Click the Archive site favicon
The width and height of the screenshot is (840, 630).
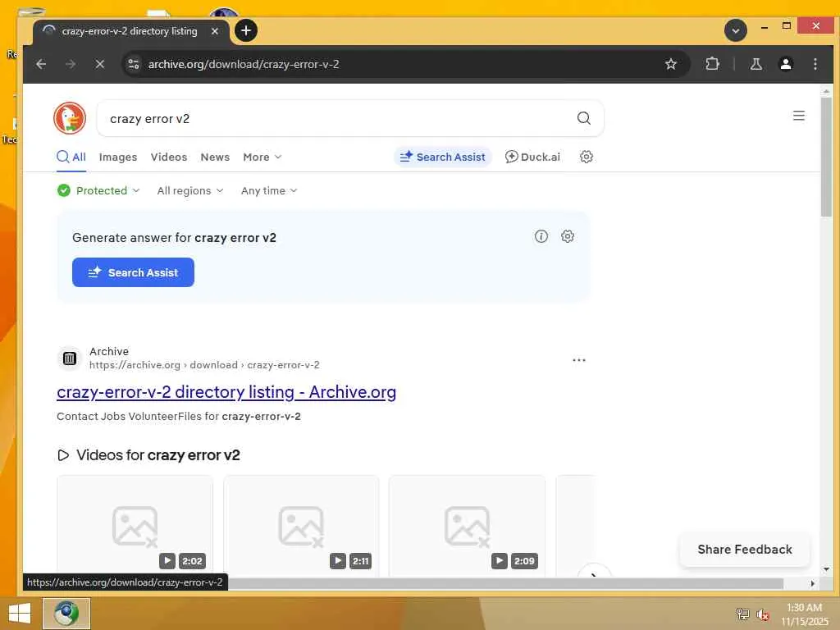(x=70, y=358)
